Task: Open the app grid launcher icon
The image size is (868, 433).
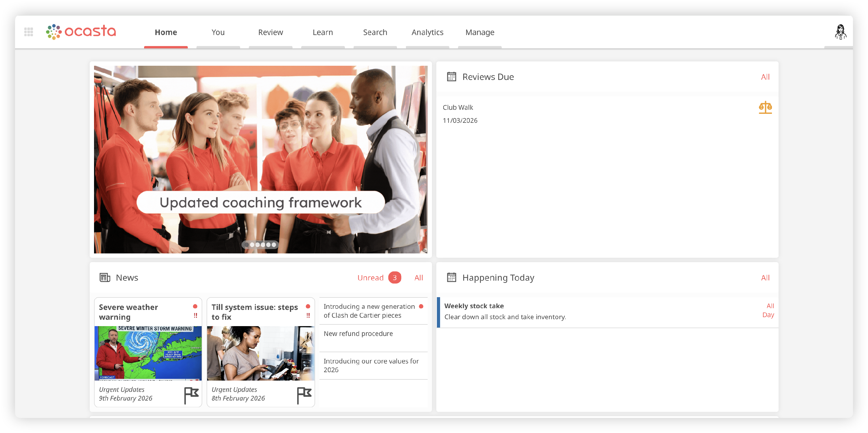Action: pos(29,32)
